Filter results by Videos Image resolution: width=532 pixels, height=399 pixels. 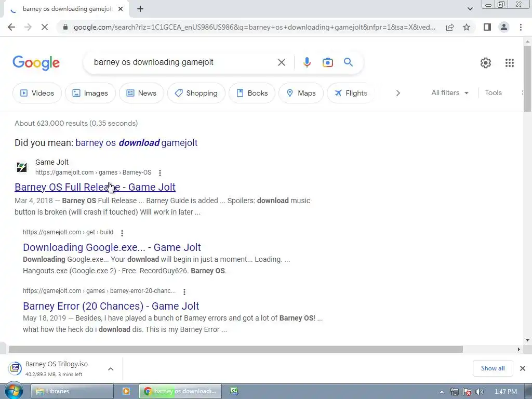(37, 93)
